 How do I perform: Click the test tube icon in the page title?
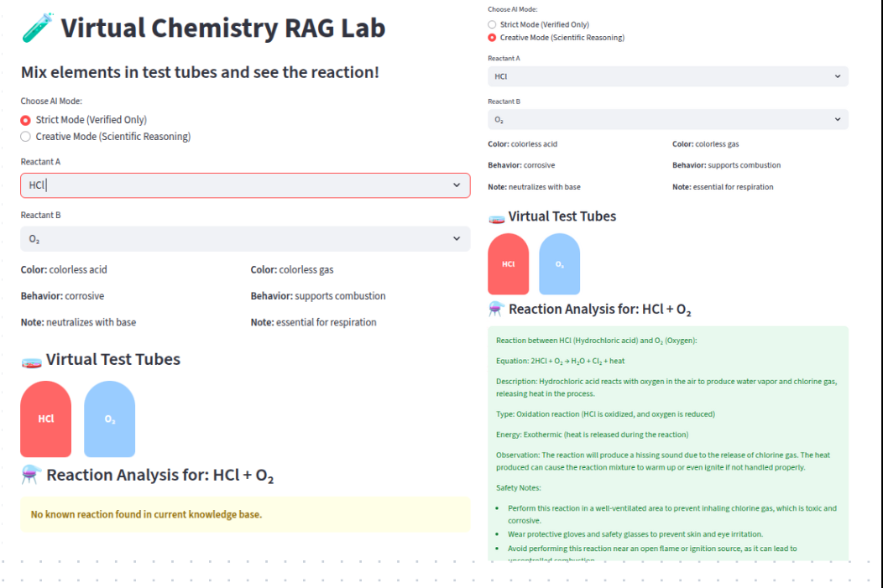click(37, 29)
